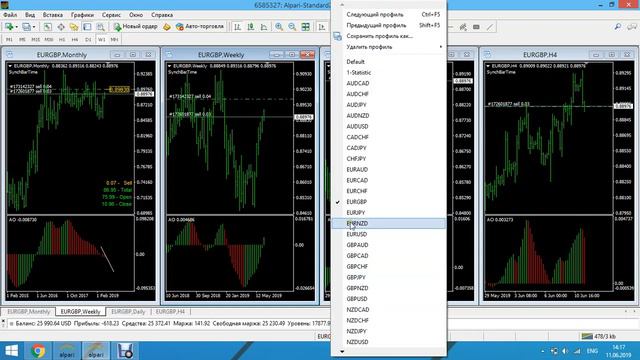640x360 pixels.
Task: Select M30 timeframe
Action: (49, 40)
